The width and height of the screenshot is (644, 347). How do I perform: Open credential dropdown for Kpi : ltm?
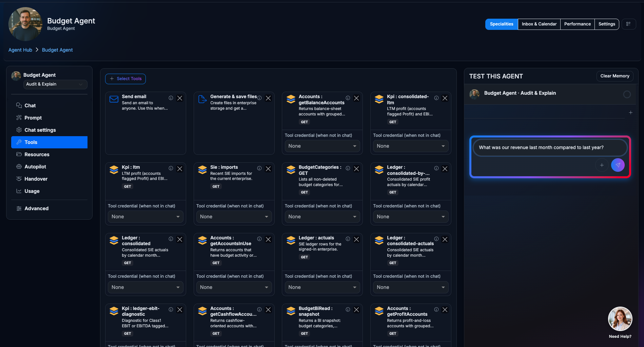145,217
